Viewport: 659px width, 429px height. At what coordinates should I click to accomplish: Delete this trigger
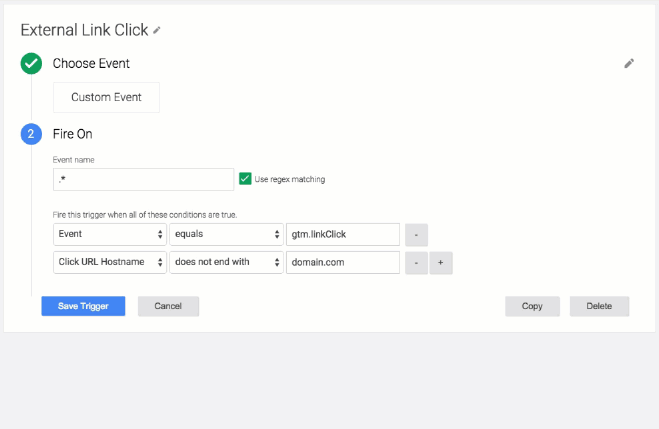(599, 306)
